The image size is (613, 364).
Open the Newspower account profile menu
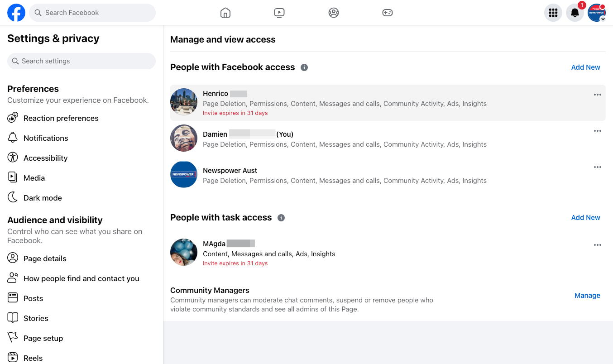coord(597,13)
